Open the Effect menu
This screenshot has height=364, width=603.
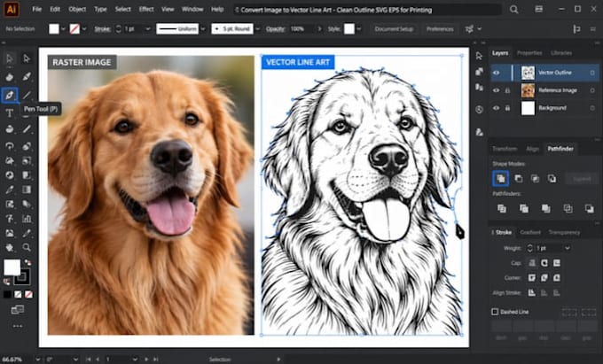pyautogui.click(x=146, y=9)
